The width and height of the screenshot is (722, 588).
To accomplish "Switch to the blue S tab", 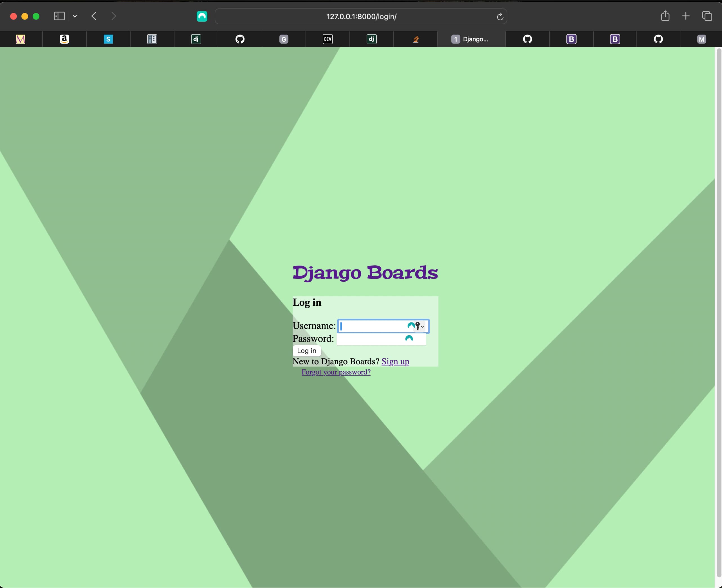I will (x=108, y=39).
